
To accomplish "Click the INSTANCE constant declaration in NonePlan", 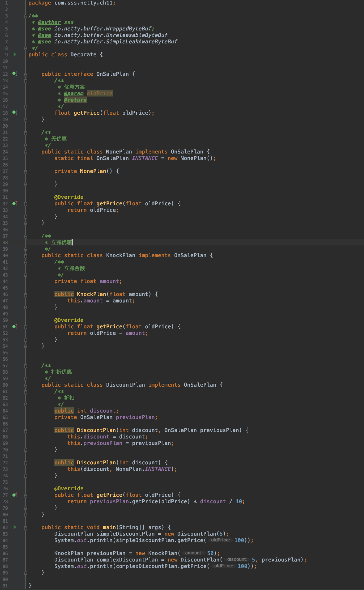I will [x=145, y=158].
